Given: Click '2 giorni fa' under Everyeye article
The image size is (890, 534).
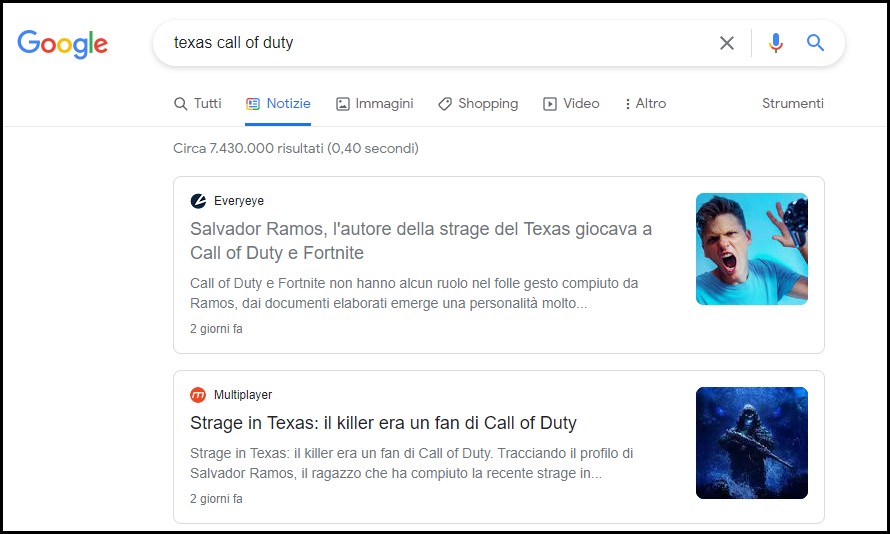Looking at the screenshot, I should pos(216,329).
